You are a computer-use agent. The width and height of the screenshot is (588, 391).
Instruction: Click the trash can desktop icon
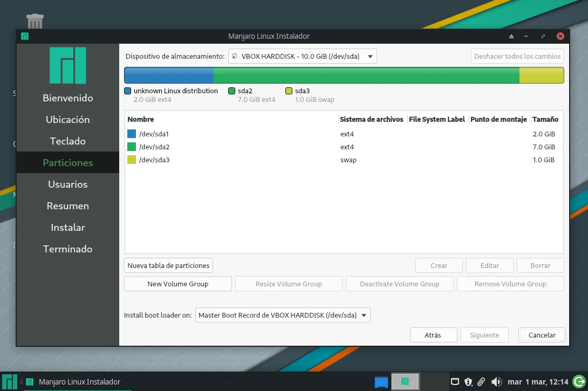35,21
